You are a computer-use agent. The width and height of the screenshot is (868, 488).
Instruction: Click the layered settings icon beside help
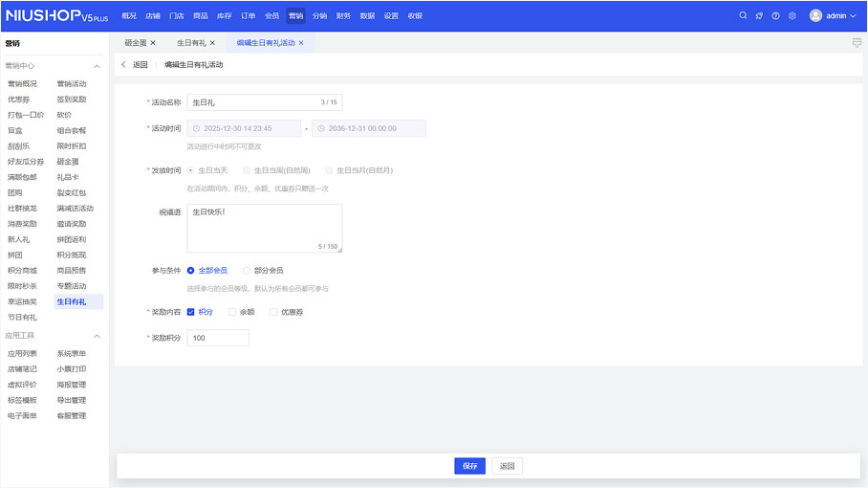pos(792,16)
